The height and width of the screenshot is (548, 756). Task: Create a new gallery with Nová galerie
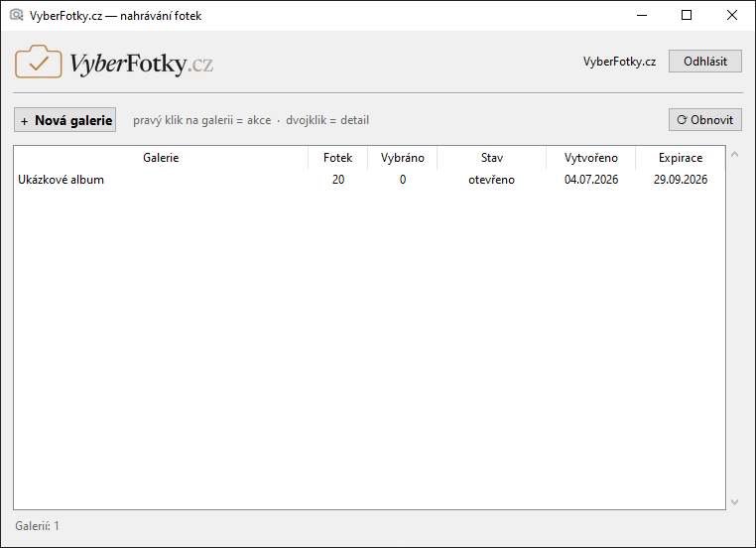(65, 120)
